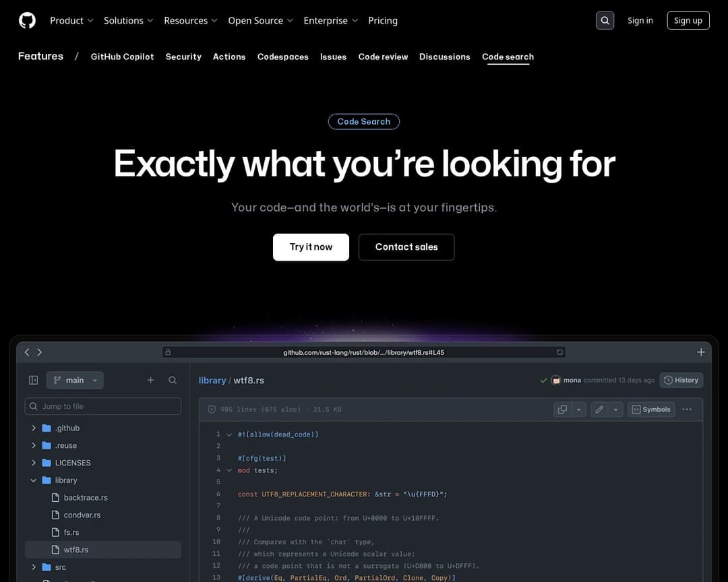Click the browser mockup back arrow

click(27, 352)
